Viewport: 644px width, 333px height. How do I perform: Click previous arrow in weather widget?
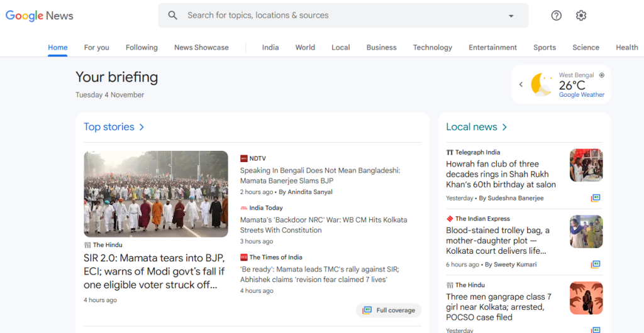(521, 85)
